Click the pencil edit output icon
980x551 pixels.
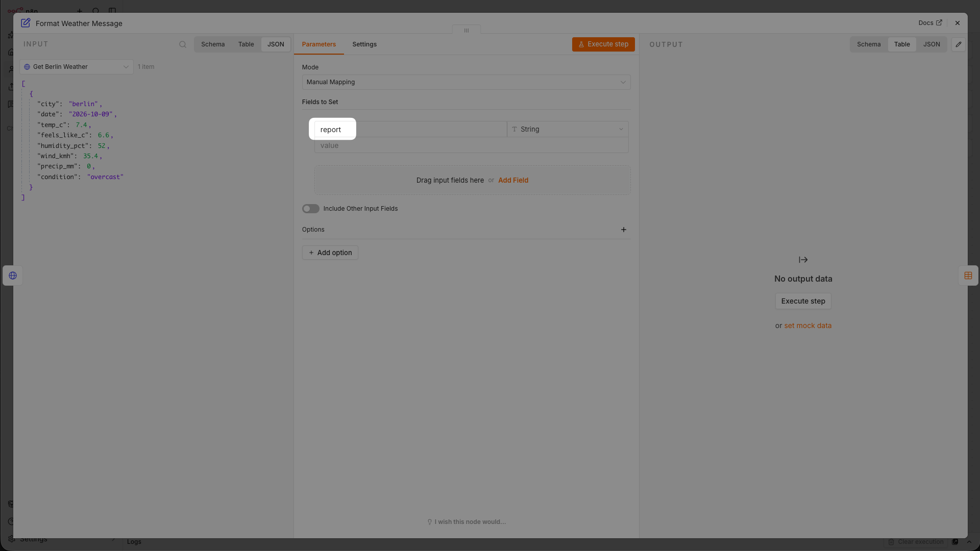point(959,44)
